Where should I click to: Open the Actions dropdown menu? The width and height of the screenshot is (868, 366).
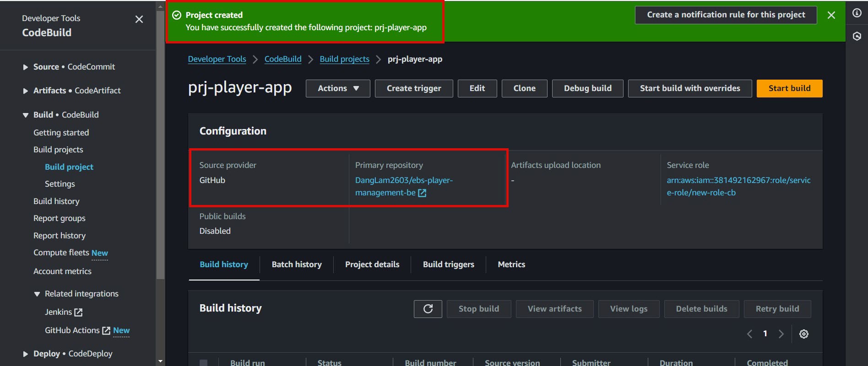(338, 88)
